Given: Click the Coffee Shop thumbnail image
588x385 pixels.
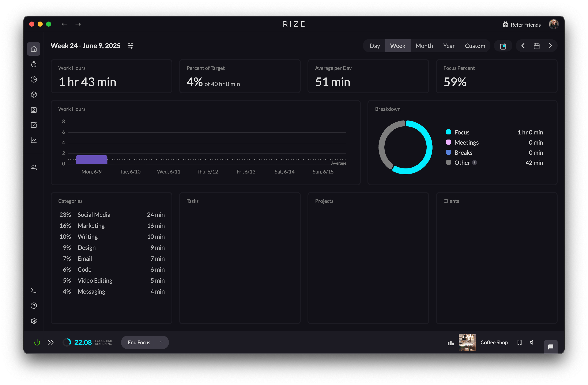Looking at the screenshot, I should click(467, 342).
